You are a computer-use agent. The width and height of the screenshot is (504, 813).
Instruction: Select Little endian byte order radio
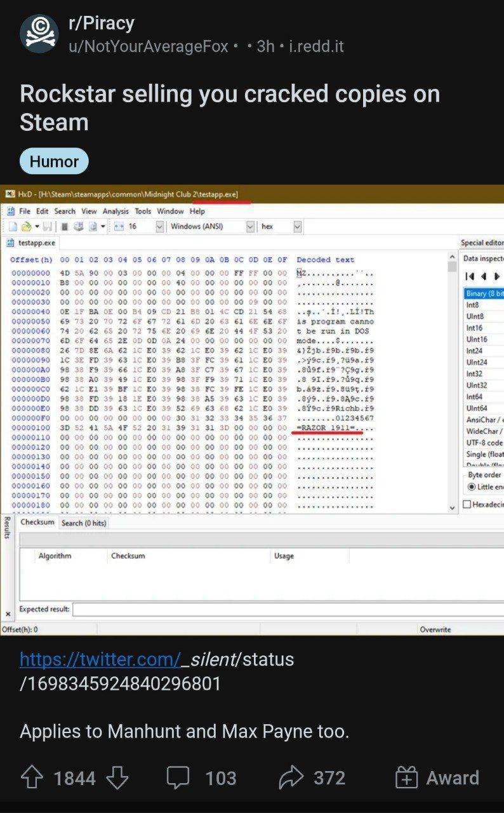(472, 487)
